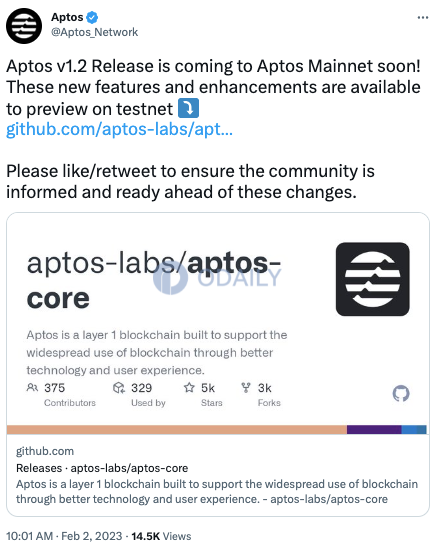The image size is (435, 556).
Task: Click the orange language bar segment
Action: tap(177, 429)
